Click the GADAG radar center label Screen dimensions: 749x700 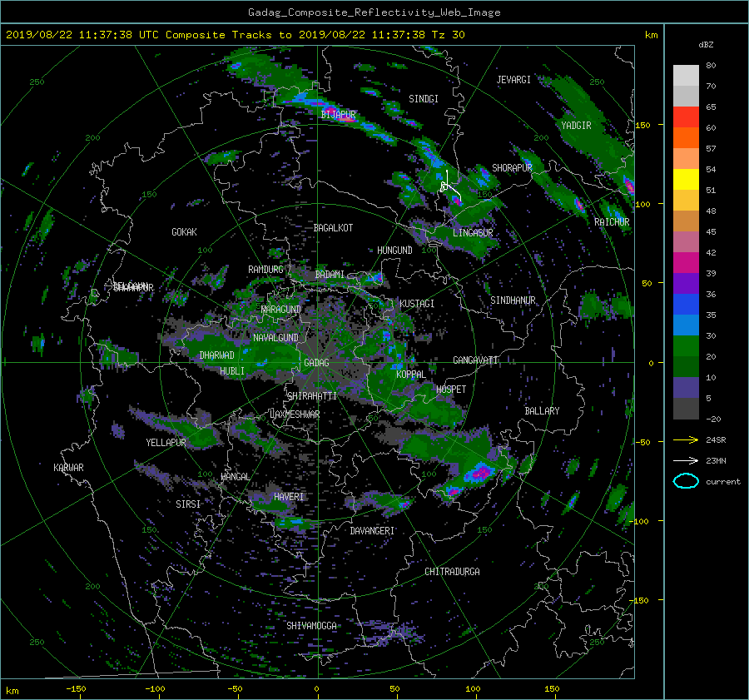(316, 363)
